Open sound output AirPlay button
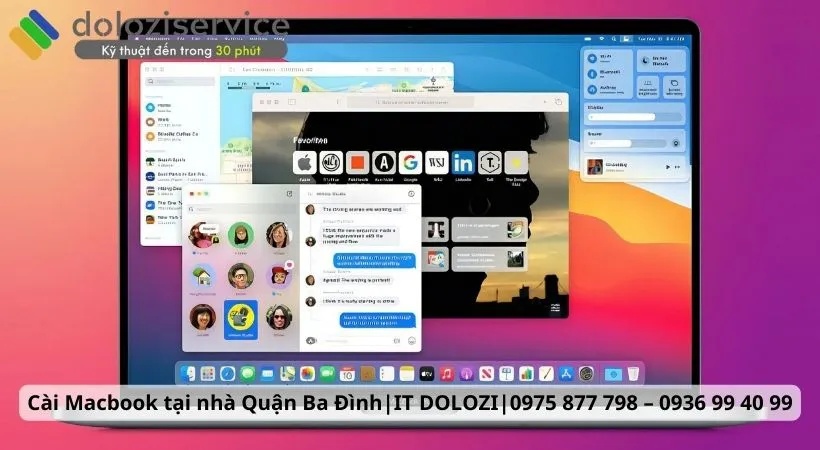The height and width of the screenshot is (450, 820). [x=676, y=143]
